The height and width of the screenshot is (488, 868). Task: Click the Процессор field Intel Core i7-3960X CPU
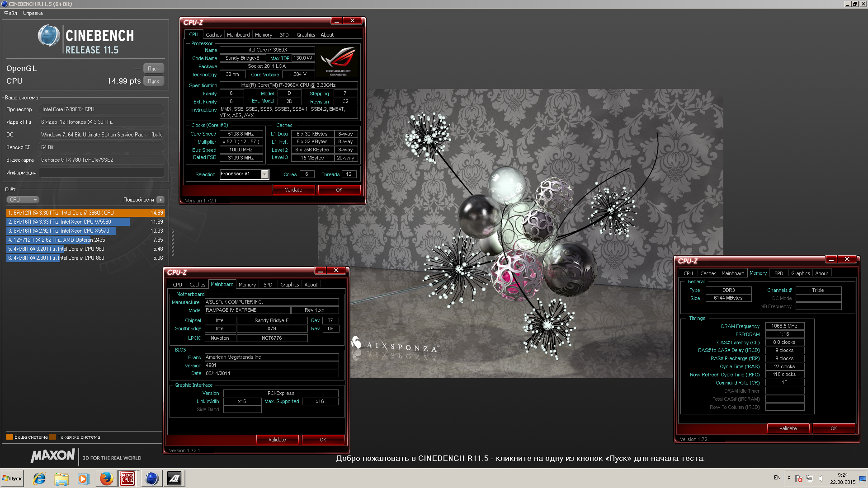click(x=102, y=109)
